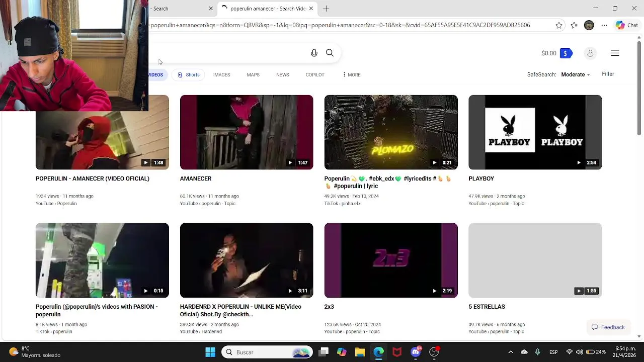Click the microphone voice search icon
Image resolution: width=644 pixels, height=362 pixels.
(x=314, y=53)
